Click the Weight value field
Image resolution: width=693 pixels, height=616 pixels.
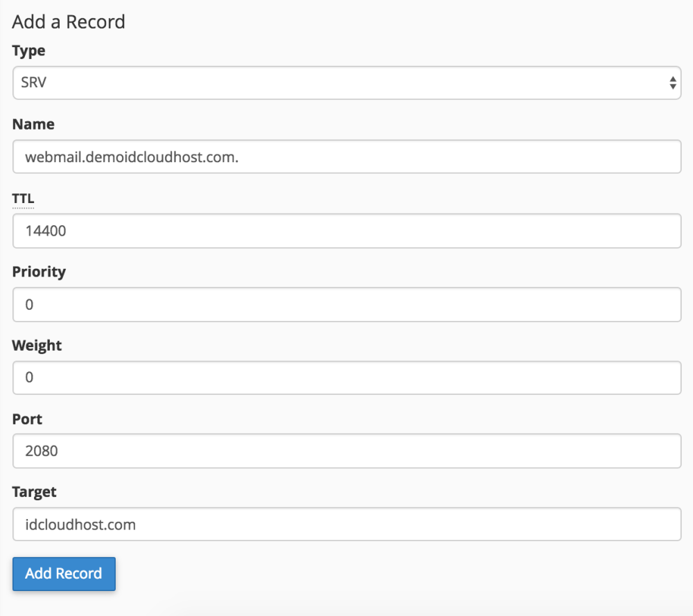click(x=346, y=378)
